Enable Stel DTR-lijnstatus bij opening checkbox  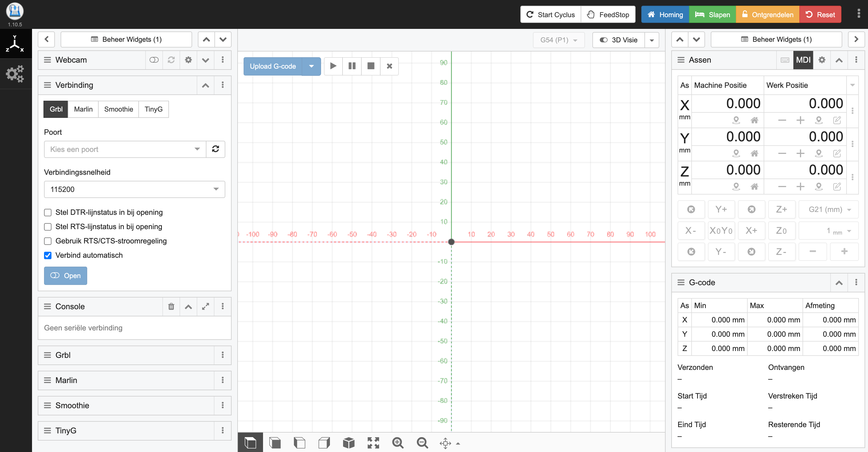[48, 212]
